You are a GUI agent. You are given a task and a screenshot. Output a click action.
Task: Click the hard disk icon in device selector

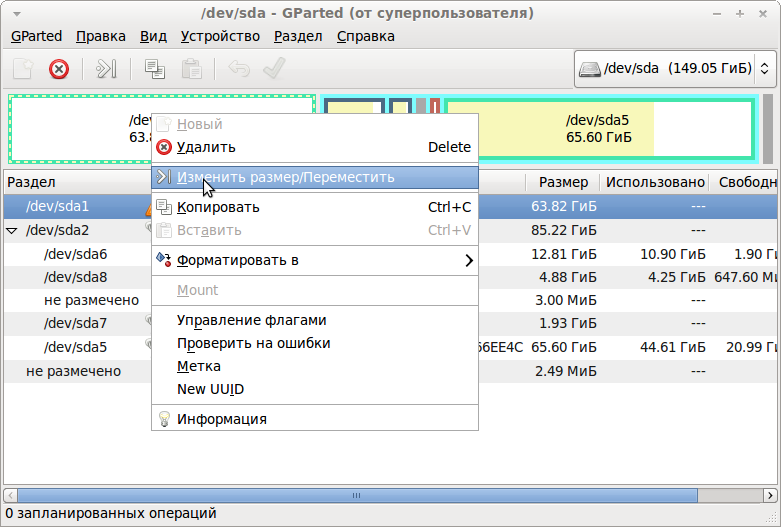point(590,69)
